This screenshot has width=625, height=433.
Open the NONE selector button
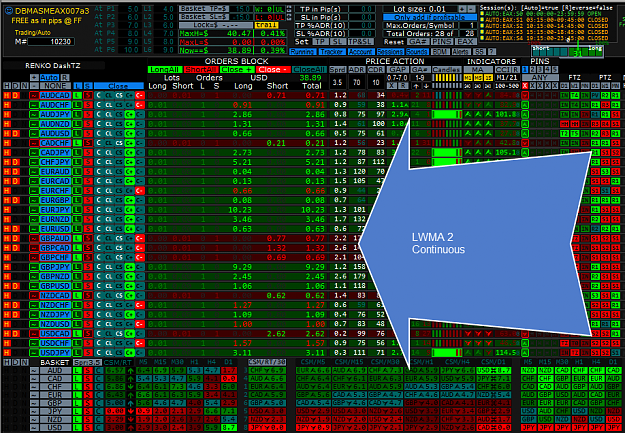click(x=55, y=86)
